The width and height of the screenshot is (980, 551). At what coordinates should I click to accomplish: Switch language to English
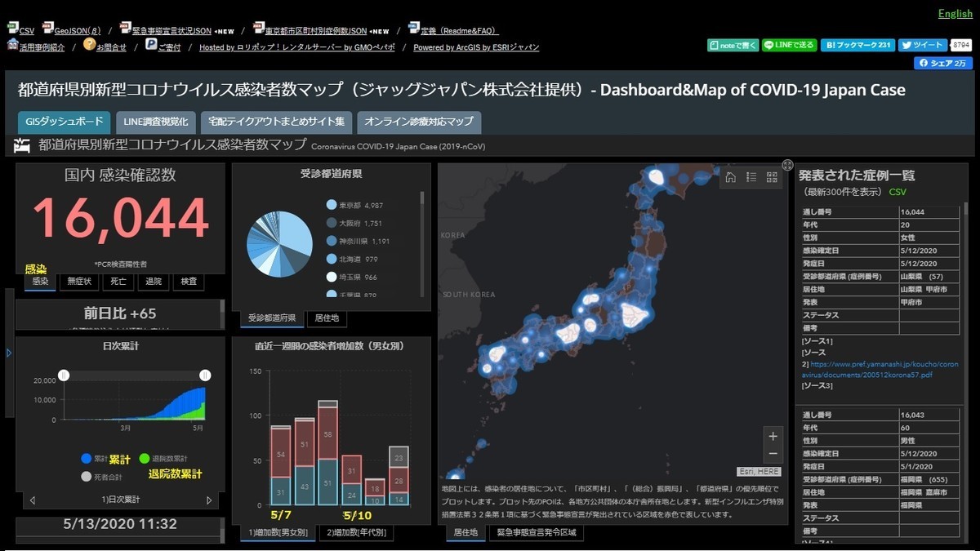(x=955, y=13)
